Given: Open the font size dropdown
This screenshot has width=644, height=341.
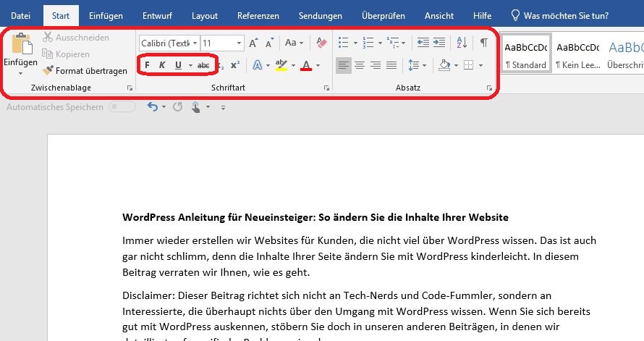Looking at the screenshot, I should tap(239, 43).
